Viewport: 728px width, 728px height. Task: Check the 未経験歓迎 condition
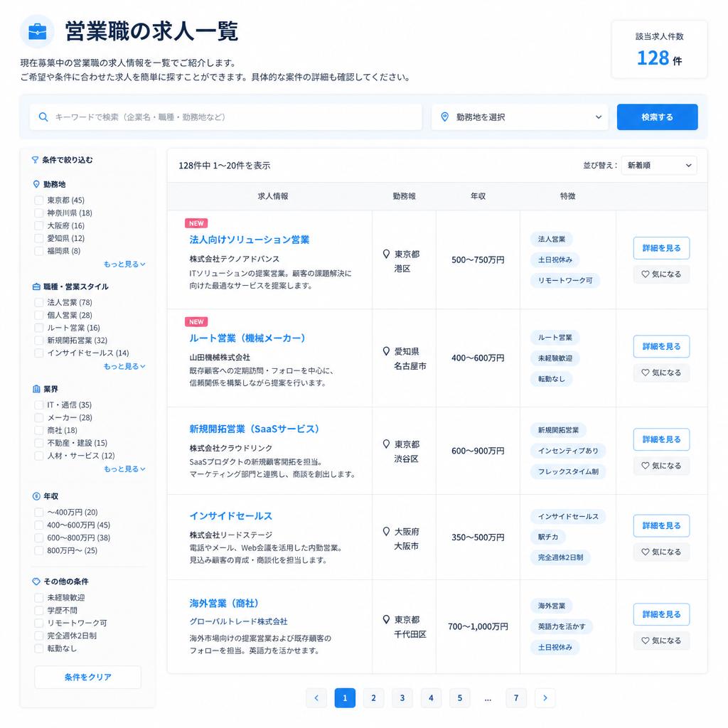[x=39, y=597]
